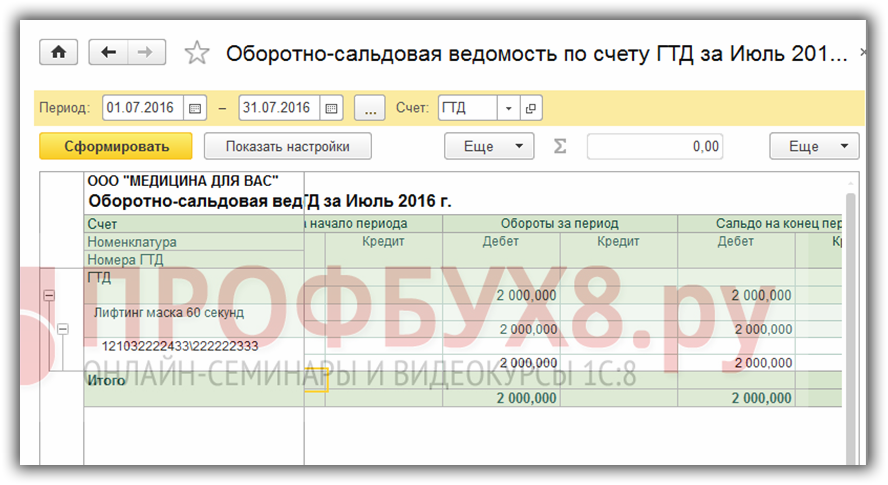888x485 pixels.
Task: Open period selection with ellipsis button
Action: (368, 108)
